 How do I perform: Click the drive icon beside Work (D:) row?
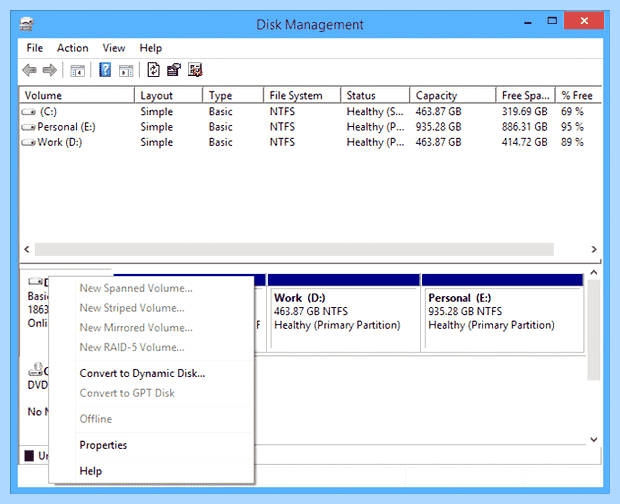(x=28, y=143)
